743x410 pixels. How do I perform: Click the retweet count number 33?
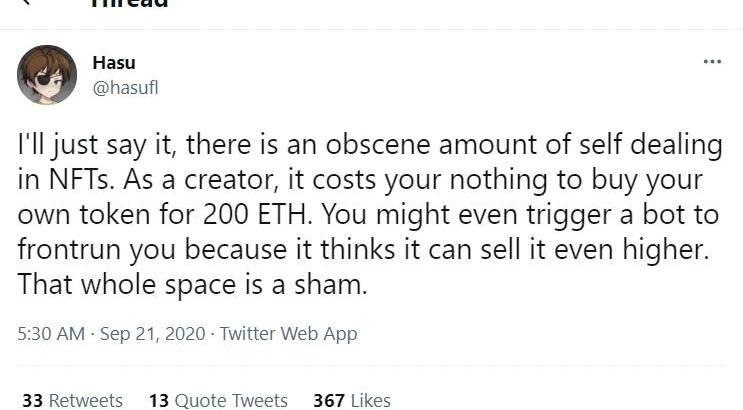point(32,400)
